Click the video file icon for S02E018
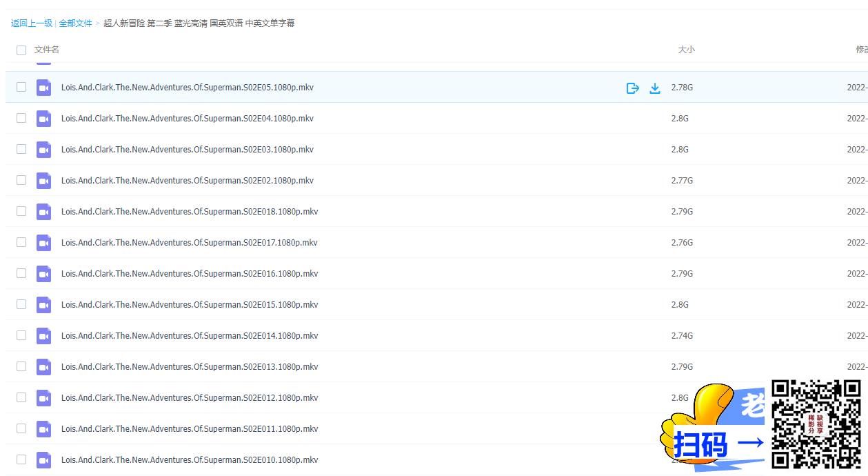868x476 pixels. point(44,212)
